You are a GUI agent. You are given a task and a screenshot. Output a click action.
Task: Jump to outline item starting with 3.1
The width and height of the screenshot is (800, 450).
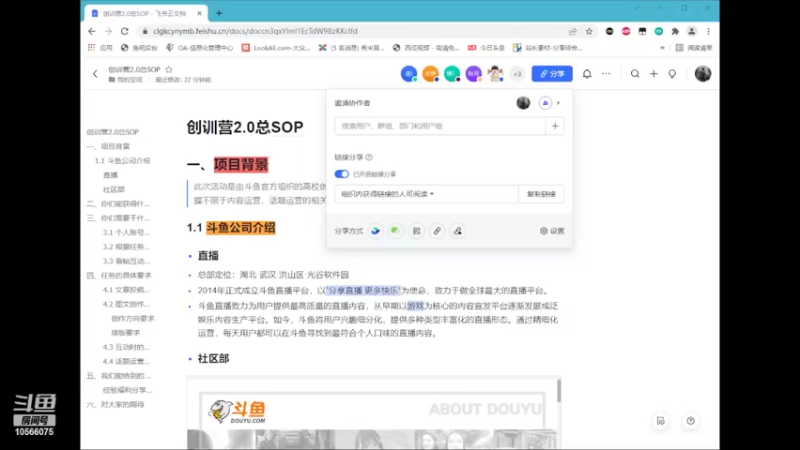pos(126,232)
